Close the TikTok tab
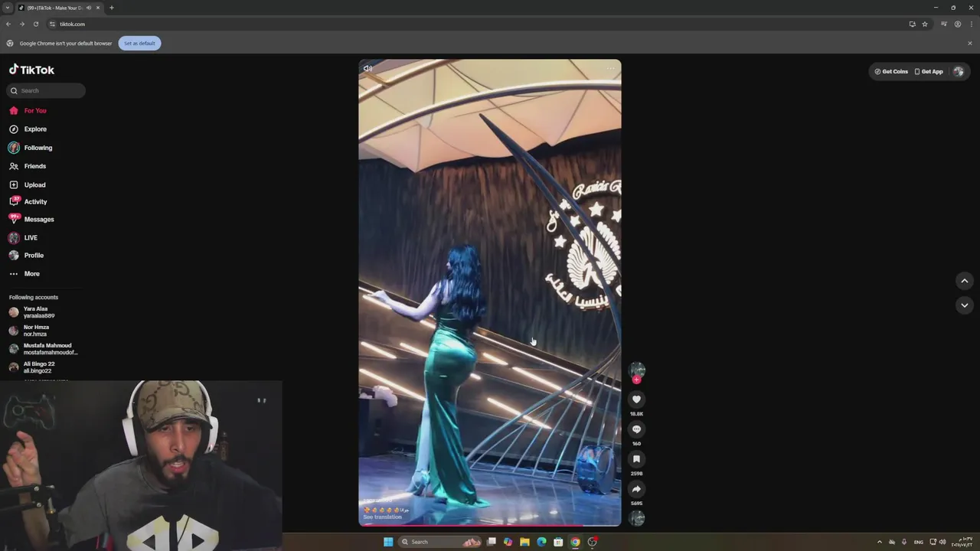The image size is (980, 551). pyautogui.click(x=98, y=8)
